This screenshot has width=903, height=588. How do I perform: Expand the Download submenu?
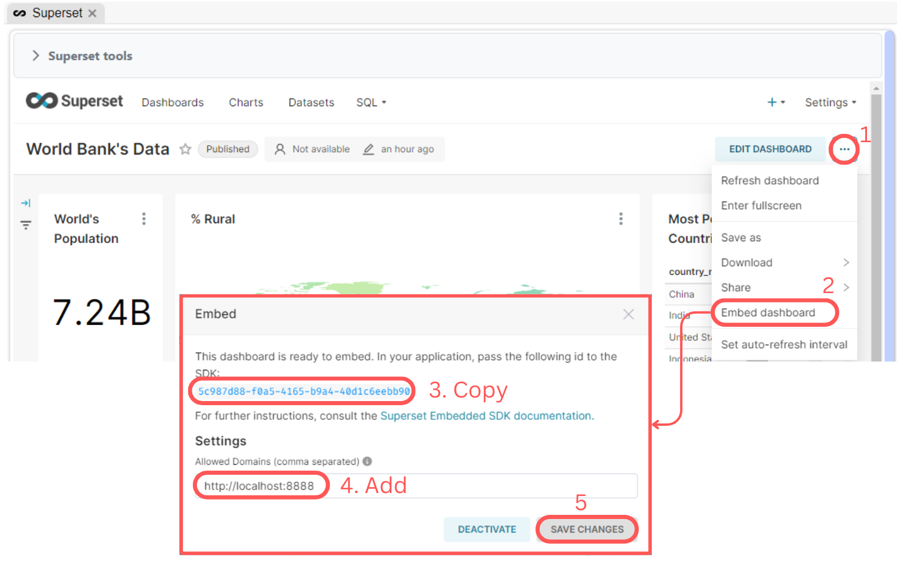pos(784,262)
